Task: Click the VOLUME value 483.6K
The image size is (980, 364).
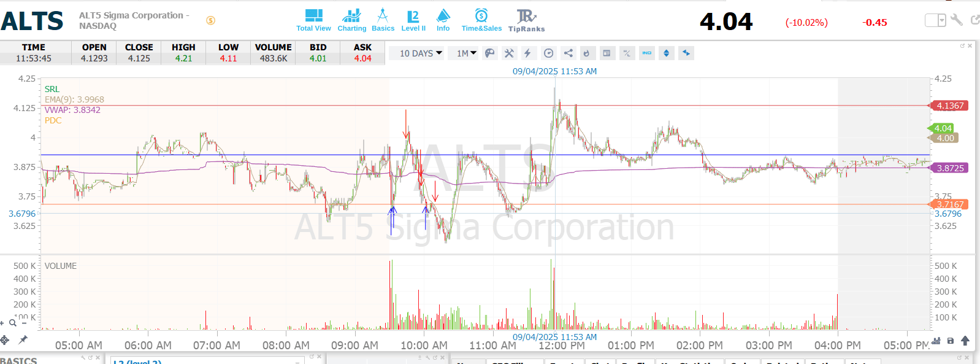Action: coord(274,58)
